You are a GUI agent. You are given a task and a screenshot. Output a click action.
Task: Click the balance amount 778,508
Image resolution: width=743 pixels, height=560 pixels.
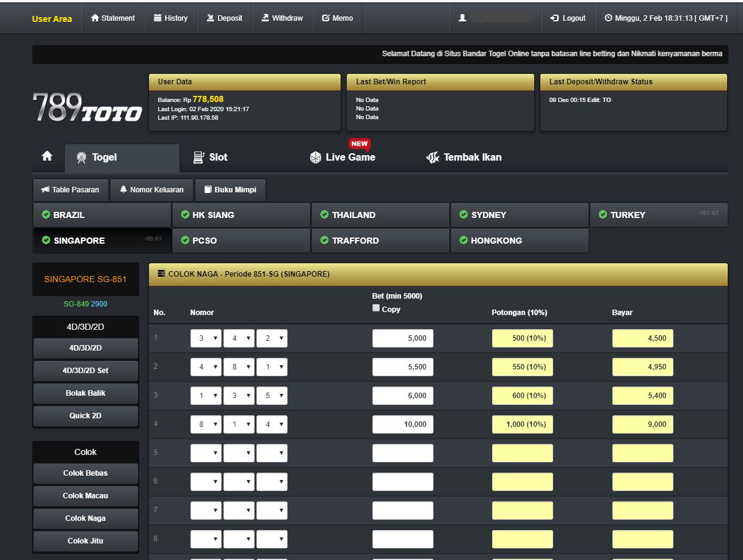pos(208,99)
